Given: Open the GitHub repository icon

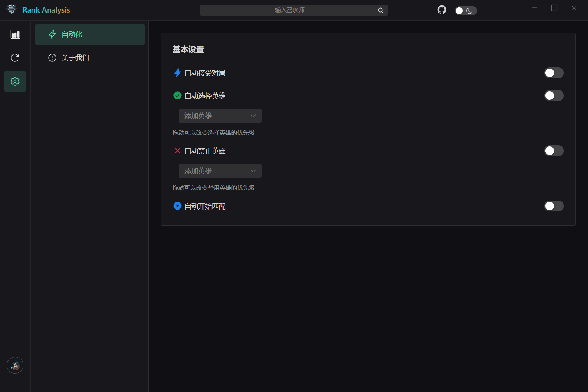Looking at the screenshot, I should (442, 10).
